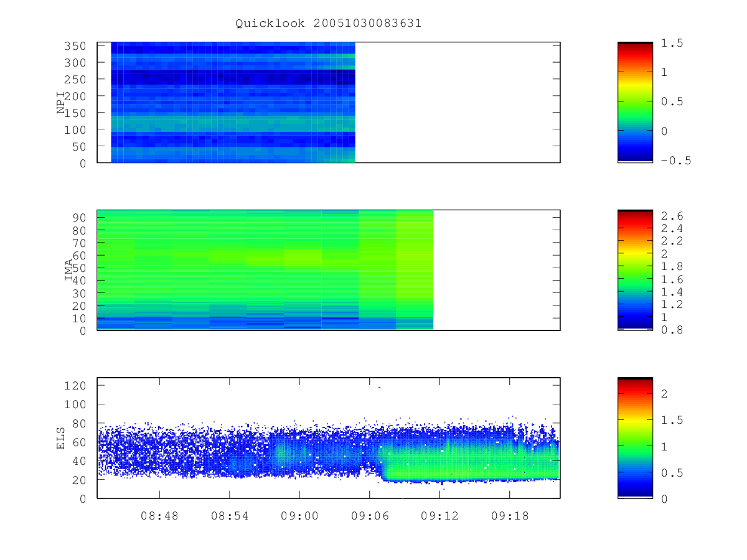Click the NPI color bar scale
The height and width of the screenshot is (560, 747).
635,103
